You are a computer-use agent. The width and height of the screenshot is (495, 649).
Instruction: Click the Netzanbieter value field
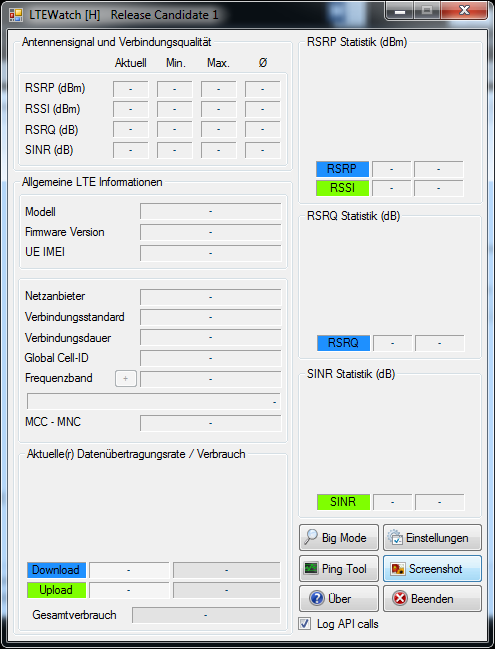coord(211,297)
